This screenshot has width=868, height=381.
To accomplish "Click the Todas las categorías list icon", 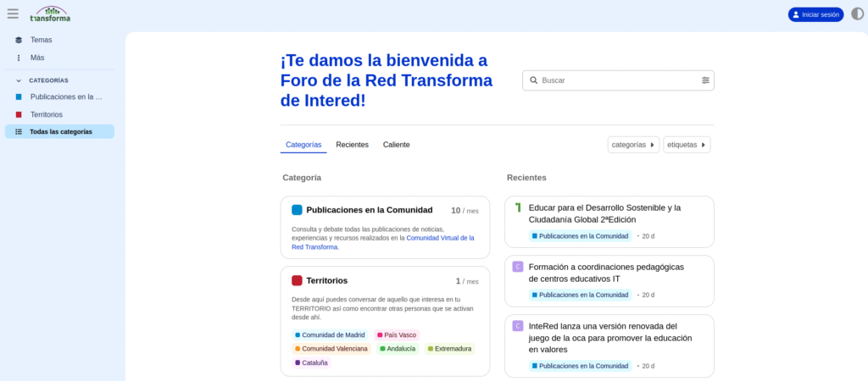I will [x=19, y=131].
